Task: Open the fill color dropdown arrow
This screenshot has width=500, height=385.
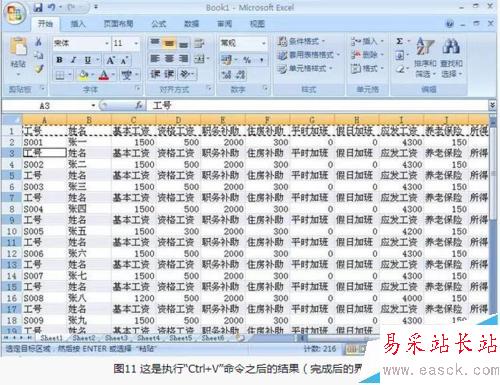Action: point(92,75)
